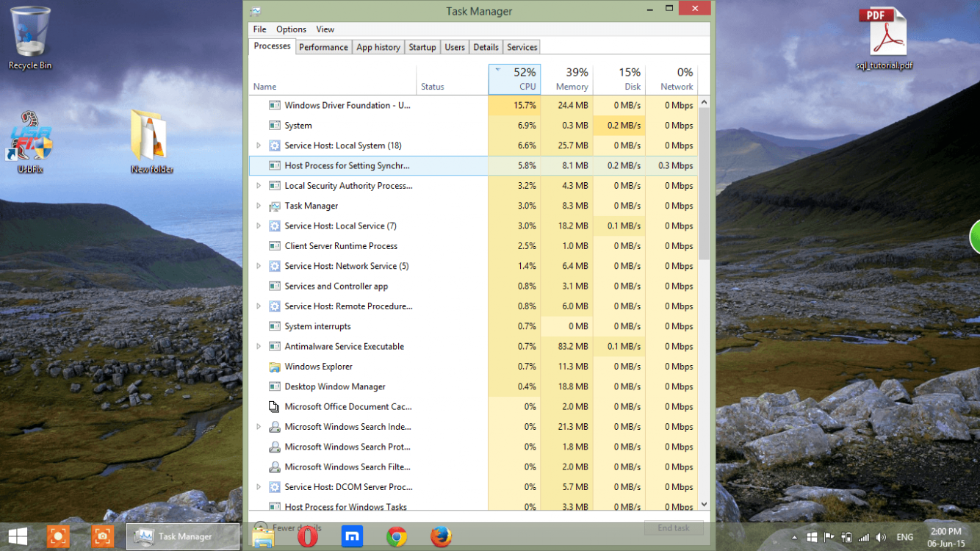This screenshot has width=980, height=551.
Task: Sort processes by Network column
Action: click(671, 79)
